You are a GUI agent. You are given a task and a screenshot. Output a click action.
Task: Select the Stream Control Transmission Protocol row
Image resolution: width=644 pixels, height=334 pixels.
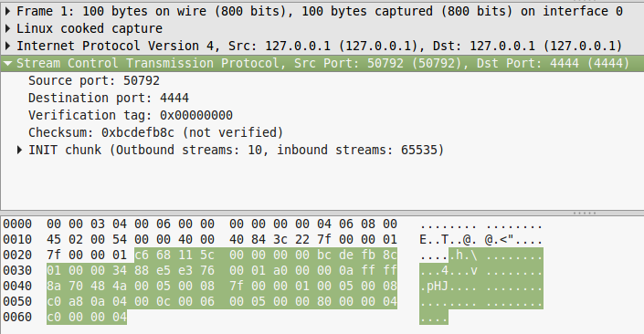coord(322,63)
